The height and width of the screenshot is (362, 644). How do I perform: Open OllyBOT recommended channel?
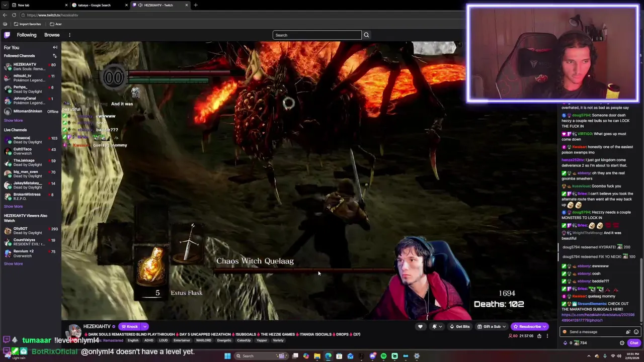point(31,231)
